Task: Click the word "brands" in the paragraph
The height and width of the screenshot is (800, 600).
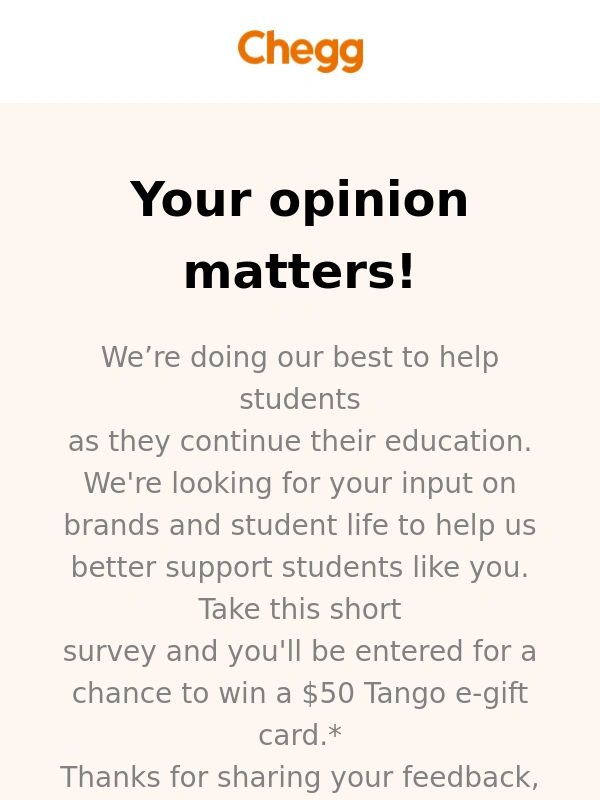Action: [x=111, y=526]
